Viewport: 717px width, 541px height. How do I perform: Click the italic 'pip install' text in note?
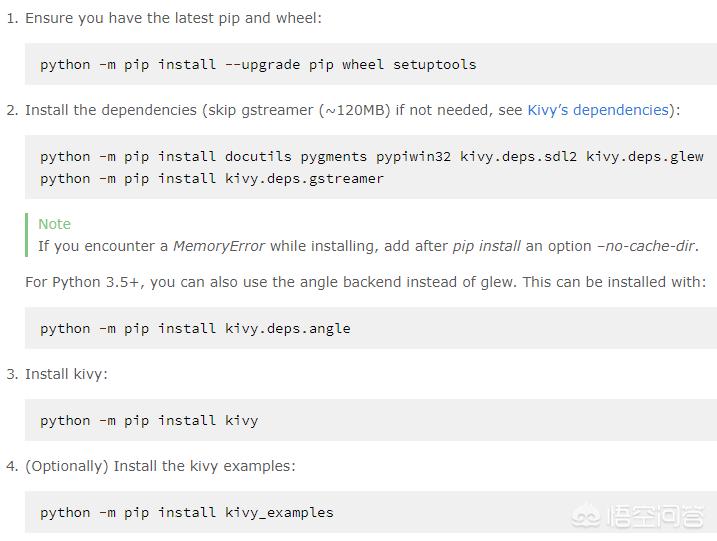coord(487,246)
